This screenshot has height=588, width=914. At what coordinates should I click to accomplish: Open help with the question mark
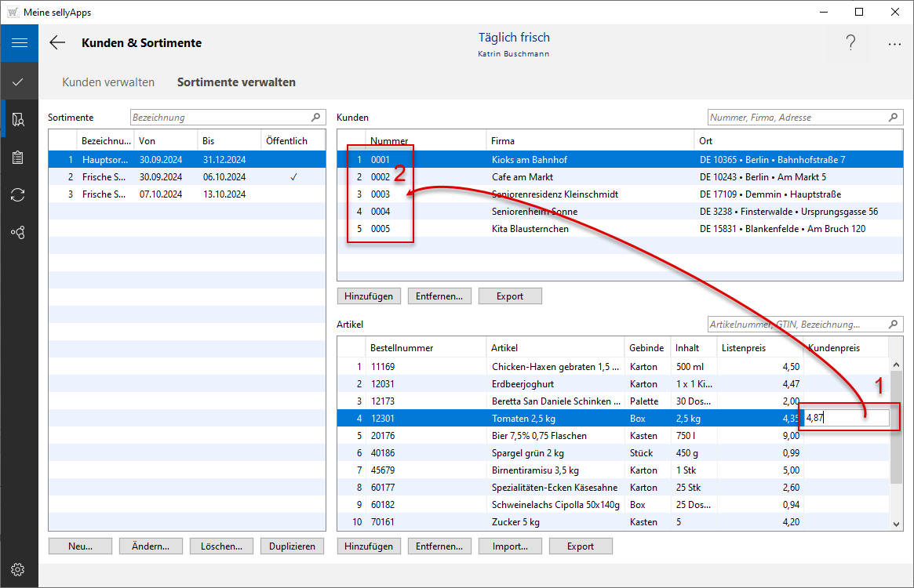tap(850, 44)
